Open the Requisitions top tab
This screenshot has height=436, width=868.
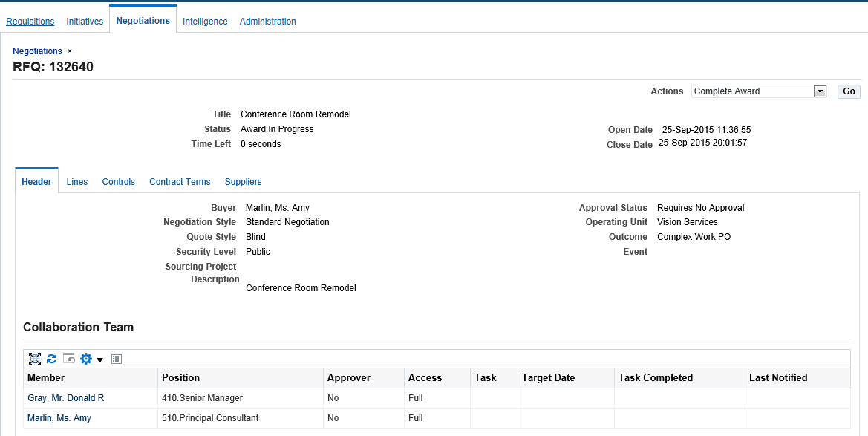point(30,21)
